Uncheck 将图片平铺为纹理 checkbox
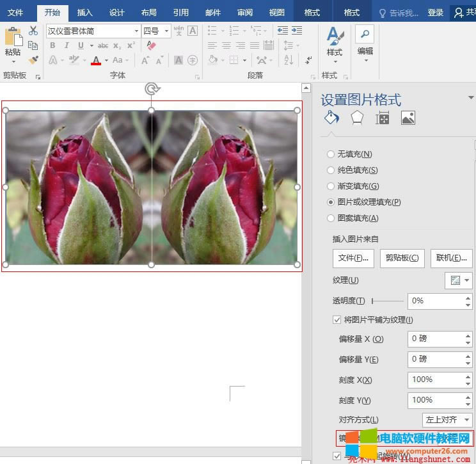Viewport: 476px width, 464px height. (x=337, y=320)
